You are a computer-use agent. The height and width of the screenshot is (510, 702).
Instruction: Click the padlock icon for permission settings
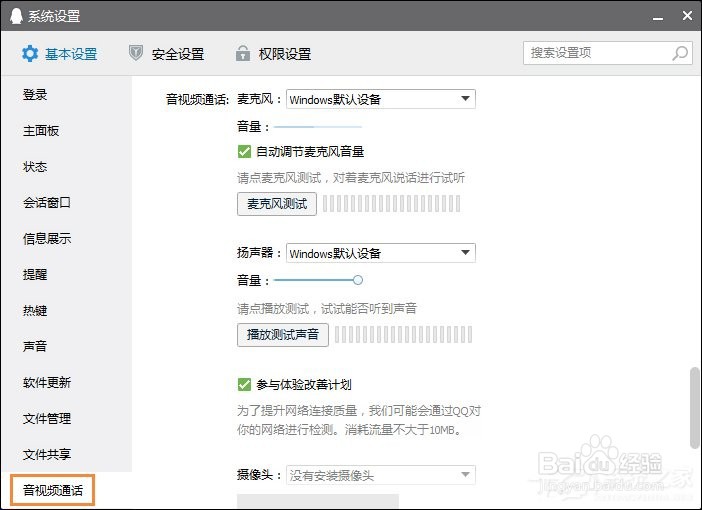(x=243, y=53)
